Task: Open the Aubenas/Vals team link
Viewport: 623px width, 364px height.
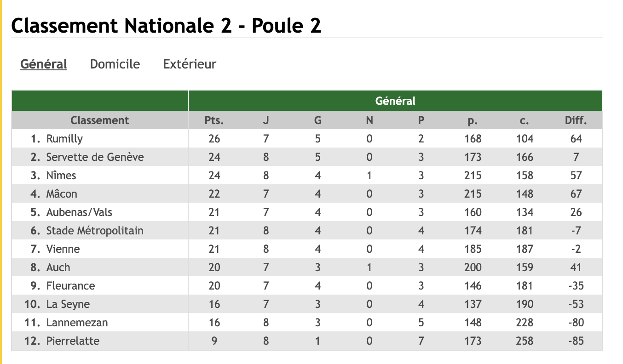Action: tap(79, 212)
